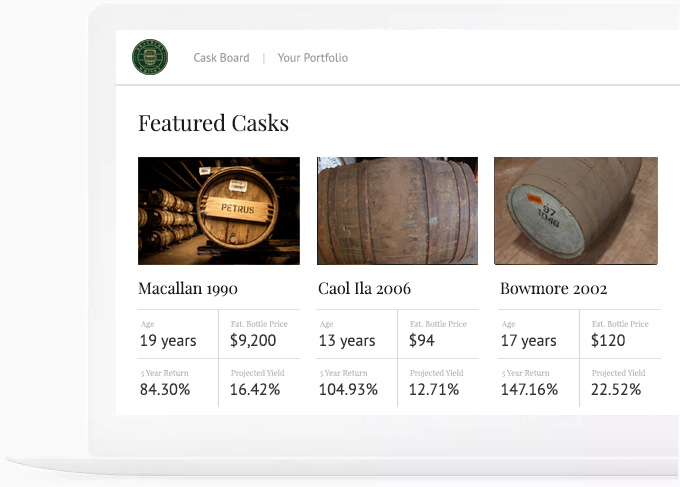
Task: Select the Bowmore 2002 title link
Action: click(x=553, y=289)
